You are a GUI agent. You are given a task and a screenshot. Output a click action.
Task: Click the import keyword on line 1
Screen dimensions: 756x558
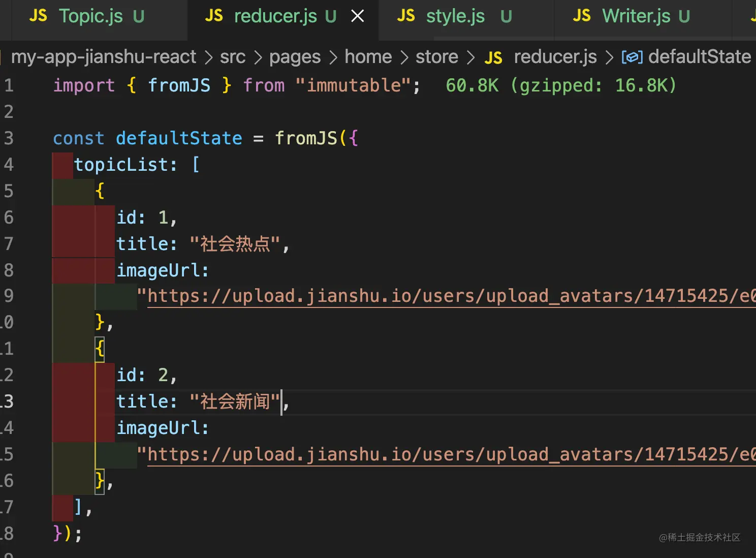(84, 85)
